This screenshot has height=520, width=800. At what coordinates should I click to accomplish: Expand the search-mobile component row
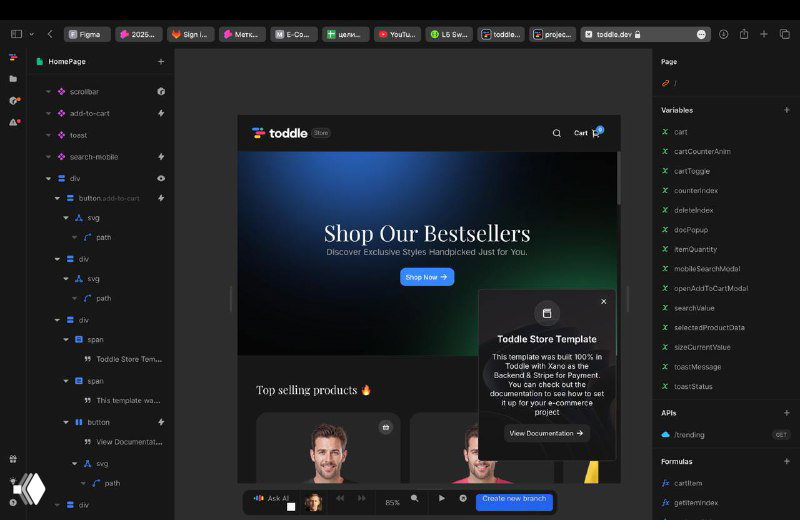(48, 157)
